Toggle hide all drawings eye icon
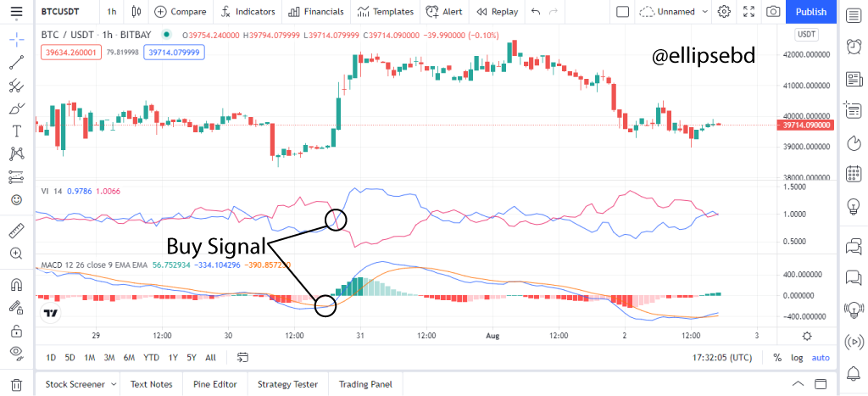This screenshot has height=396, width=868. (16, 352)
